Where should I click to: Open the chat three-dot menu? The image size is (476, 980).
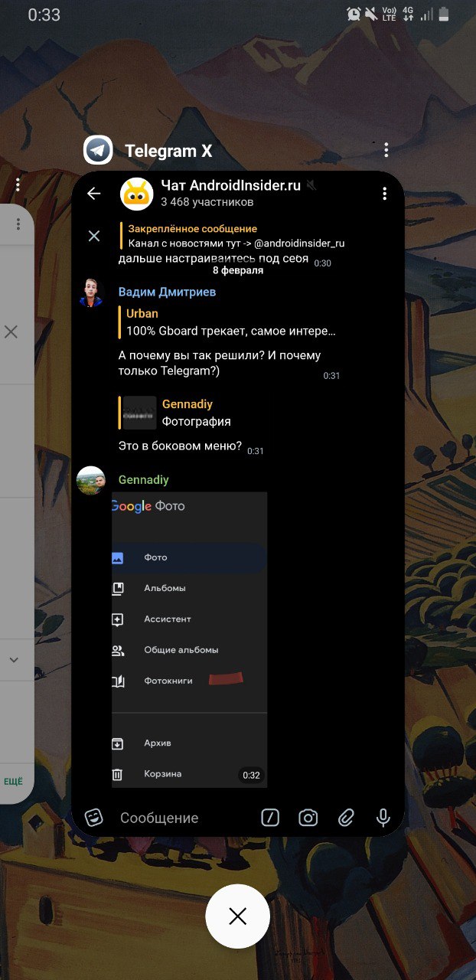pyautogui.click(x=384, y=194)
